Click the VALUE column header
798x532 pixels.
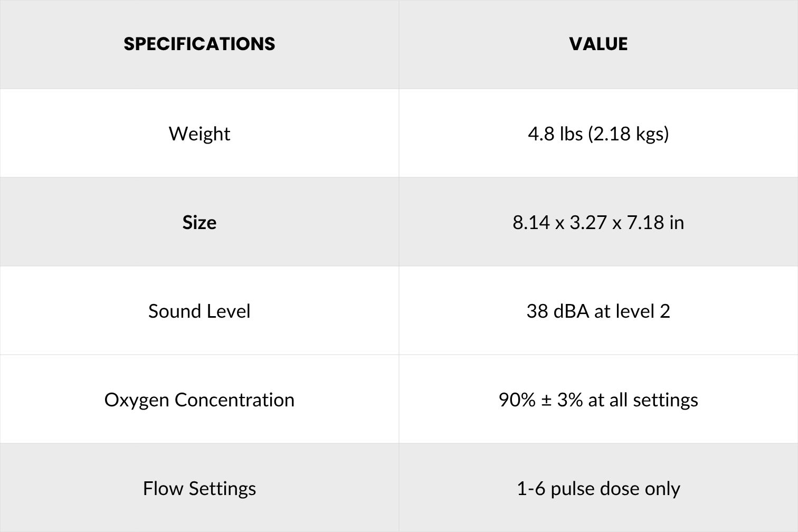click(598, 44)
